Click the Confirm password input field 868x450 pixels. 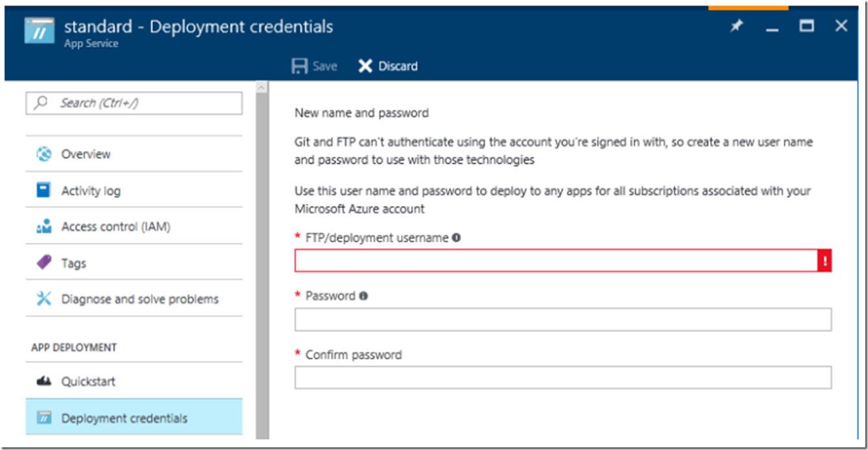click(x=563, y=377)
